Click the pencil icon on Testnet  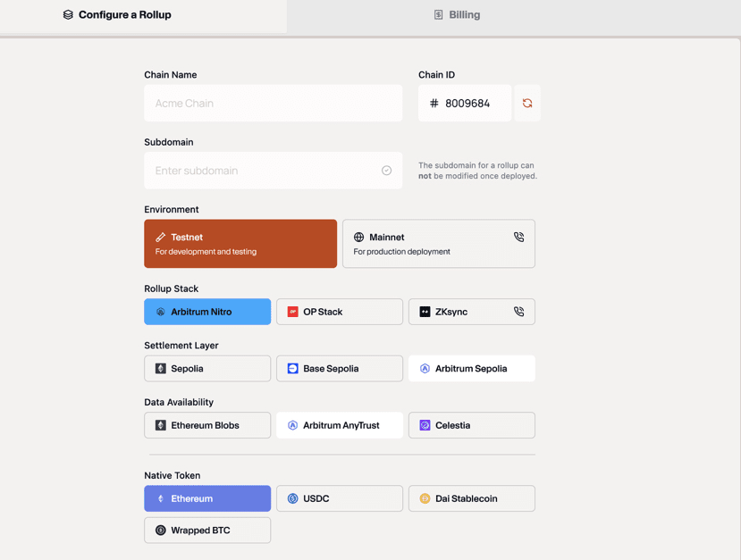coord(161,238)
